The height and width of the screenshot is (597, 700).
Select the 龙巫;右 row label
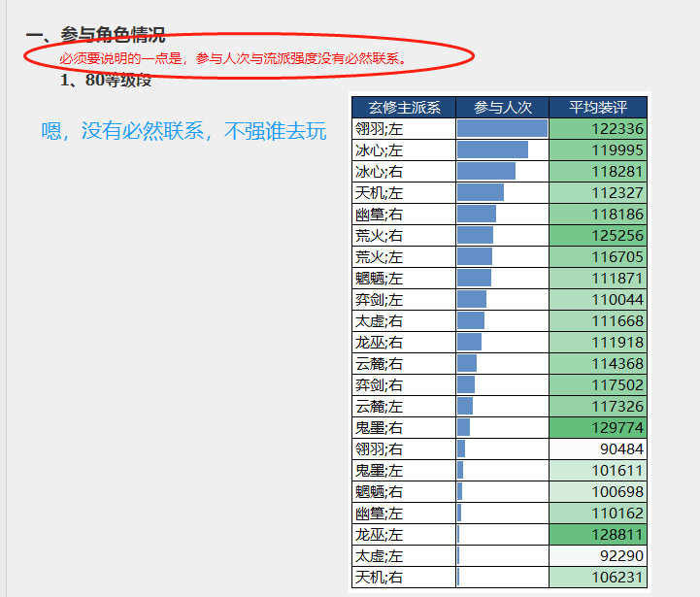pyautogui.click(x=379, y=343)
